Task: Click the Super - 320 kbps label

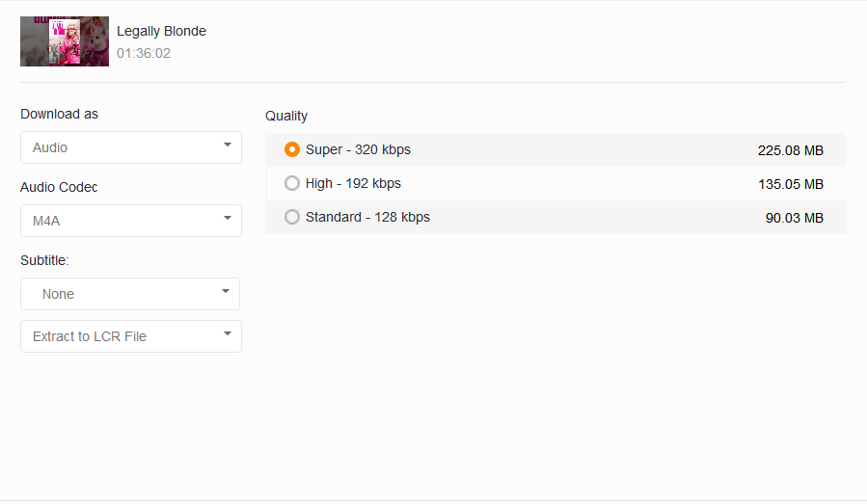Action: coord(358,149)
